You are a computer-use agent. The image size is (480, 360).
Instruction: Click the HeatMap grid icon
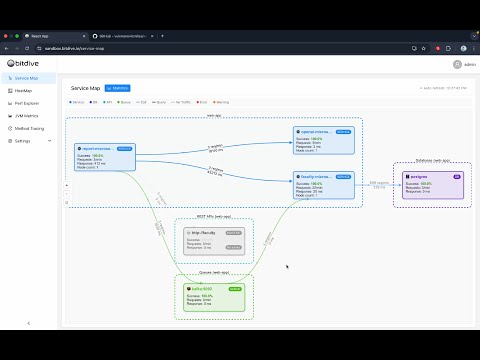10,91
